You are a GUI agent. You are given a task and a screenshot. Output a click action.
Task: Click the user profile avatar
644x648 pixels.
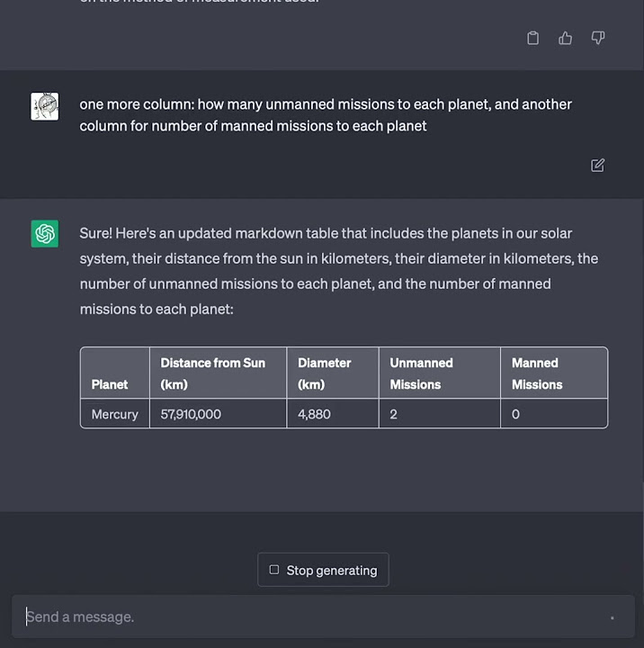pos(45,106)
